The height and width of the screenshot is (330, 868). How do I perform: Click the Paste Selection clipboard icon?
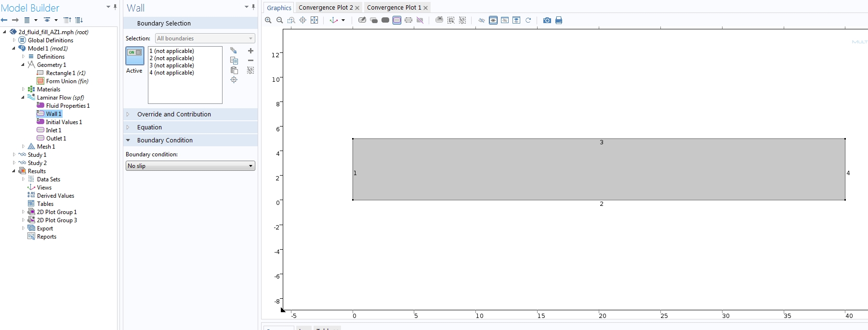(x=234, y=70)
